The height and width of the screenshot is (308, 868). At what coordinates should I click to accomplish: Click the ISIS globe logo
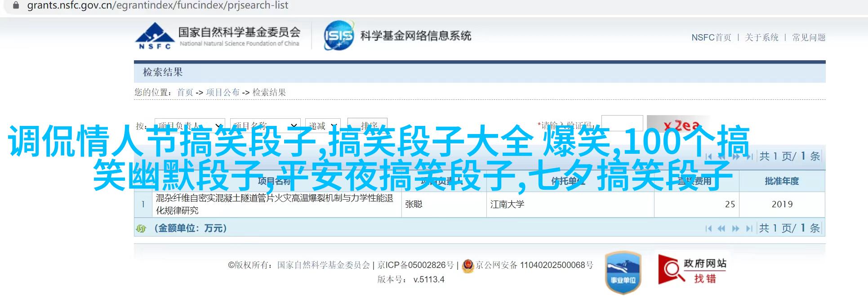click(338, 35)
